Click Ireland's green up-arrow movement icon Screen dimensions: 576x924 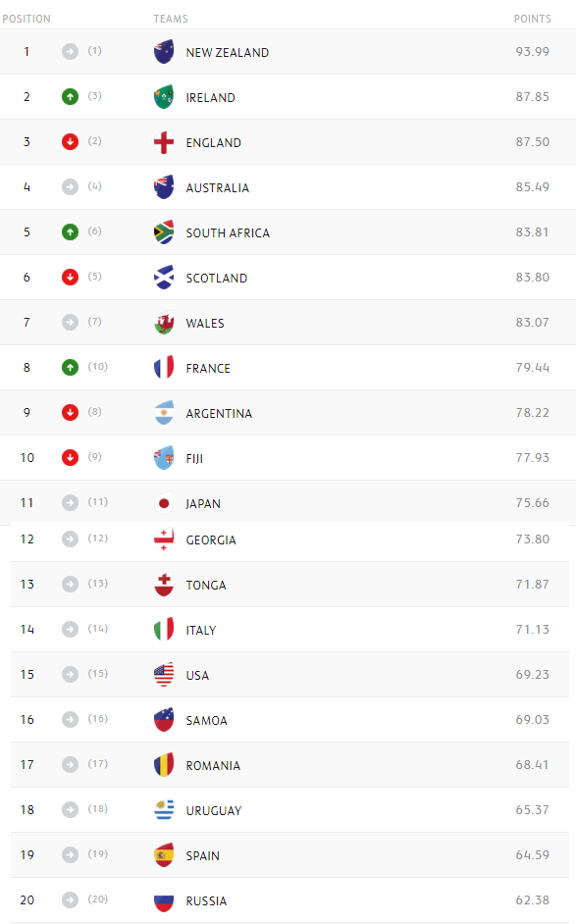[70, 97]
